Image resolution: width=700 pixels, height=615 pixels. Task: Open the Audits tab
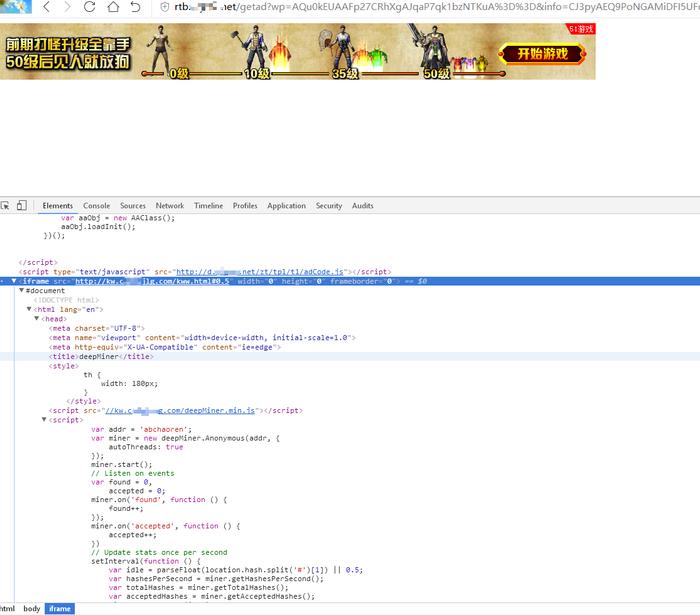(x=362, y=206)
